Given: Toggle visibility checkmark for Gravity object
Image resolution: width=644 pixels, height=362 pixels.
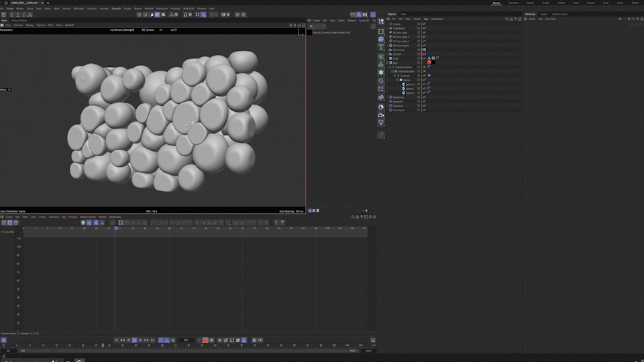Looking at the screenshot, I should pos(425,24).
